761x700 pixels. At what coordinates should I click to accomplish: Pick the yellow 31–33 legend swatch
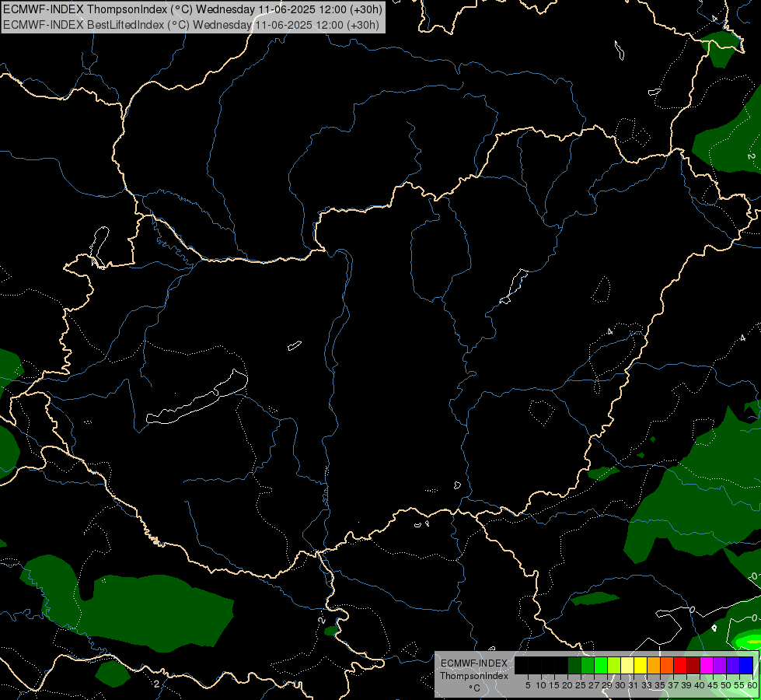pyautogui.click(x=641, y=665)
